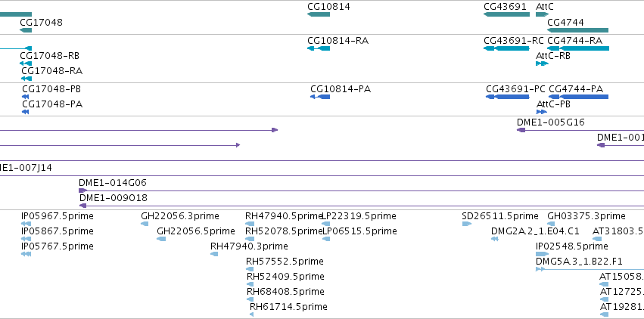Click the DME1-005G16 clone arrowhead

521,130
